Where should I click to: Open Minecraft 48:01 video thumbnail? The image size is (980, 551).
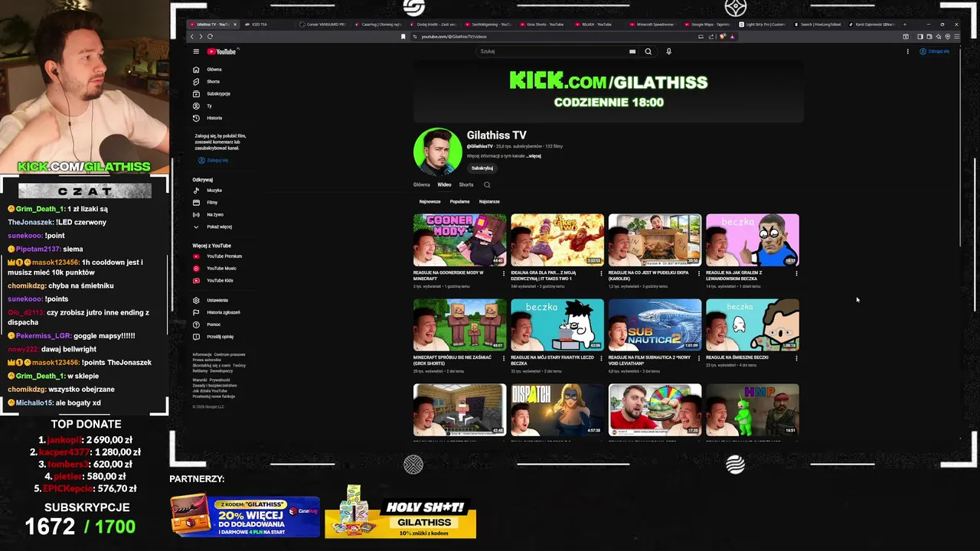tap(459, 325)
